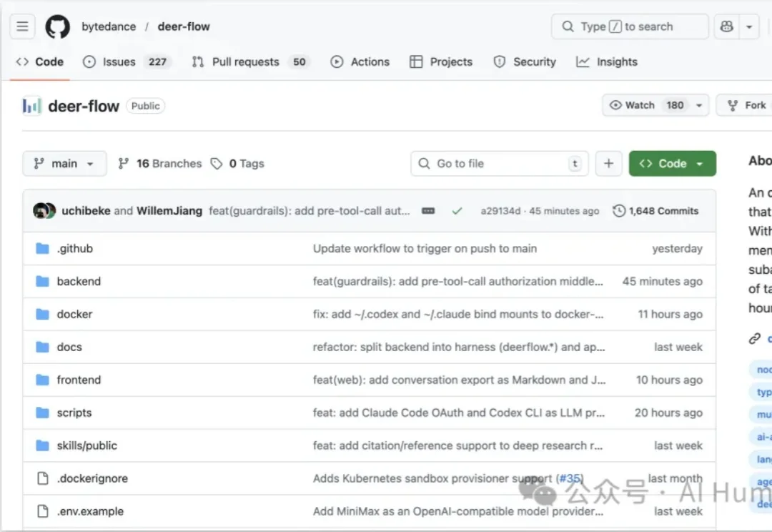View commit history via the clock icon
The image size is (772, 532).
[618, 211]
